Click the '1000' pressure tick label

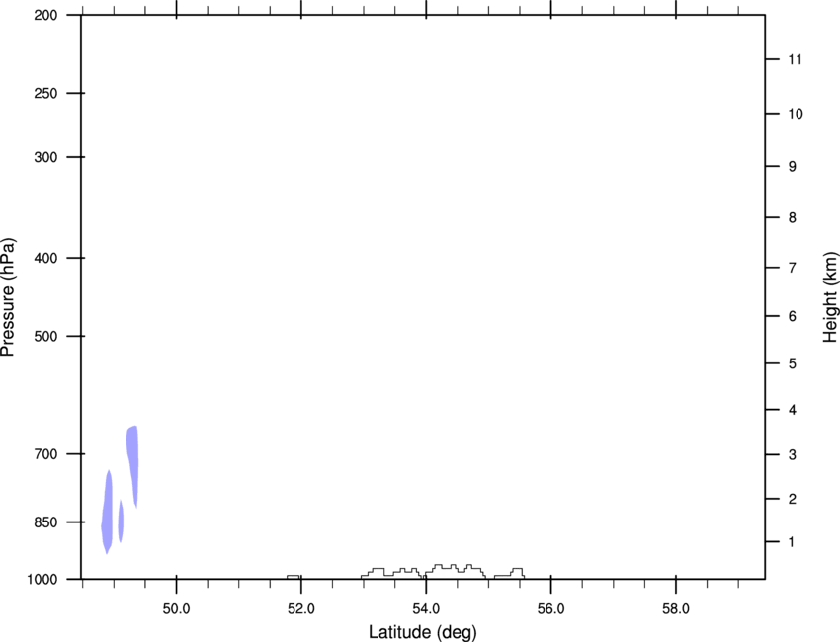pyautogui.click(x=42, y=579)
